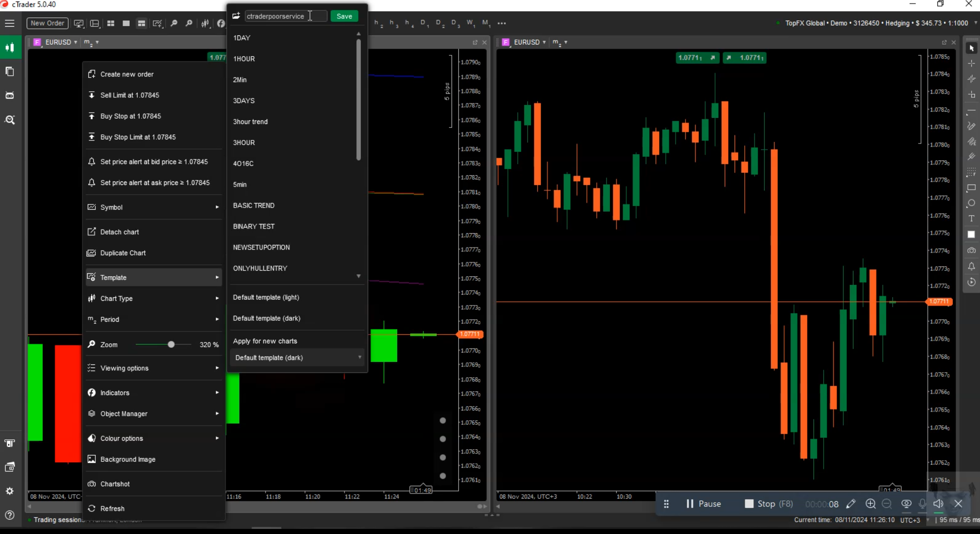Expand more timeframes ellipsis in toolbar
This screenshot has height=534, width=980.
point(502,23)
